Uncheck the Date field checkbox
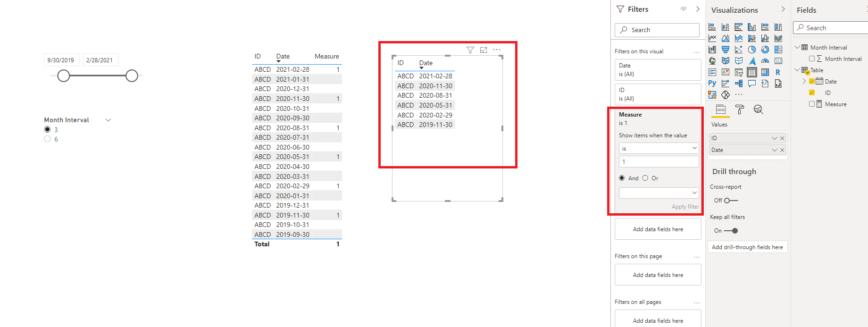This screenshot has height=327, width=868. (812, 81)
